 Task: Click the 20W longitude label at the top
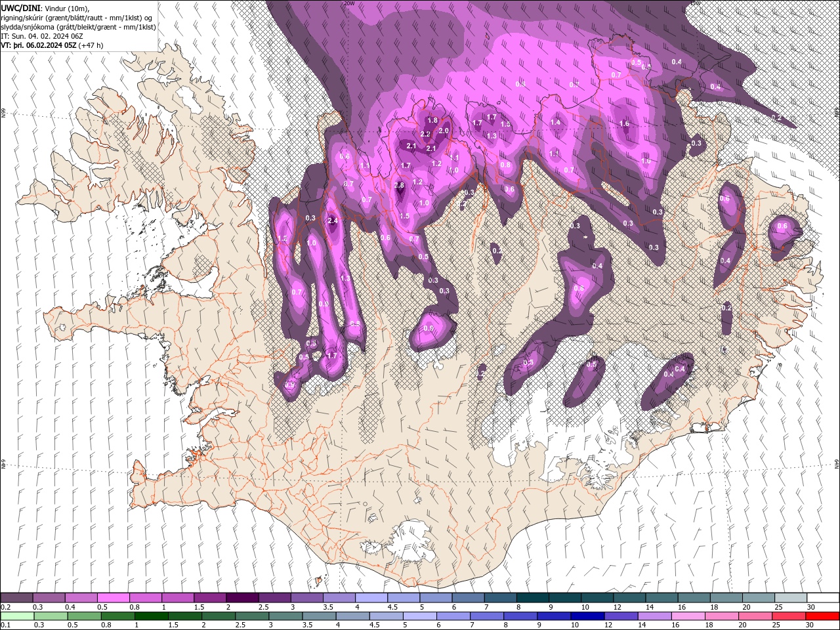tap(349, 3)
